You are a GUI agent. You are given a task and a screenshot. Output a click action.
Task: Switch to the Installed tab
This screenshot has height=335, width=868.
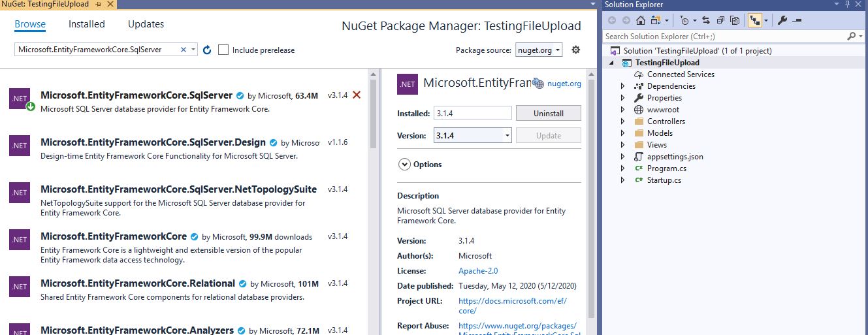(x=87, y=24)
